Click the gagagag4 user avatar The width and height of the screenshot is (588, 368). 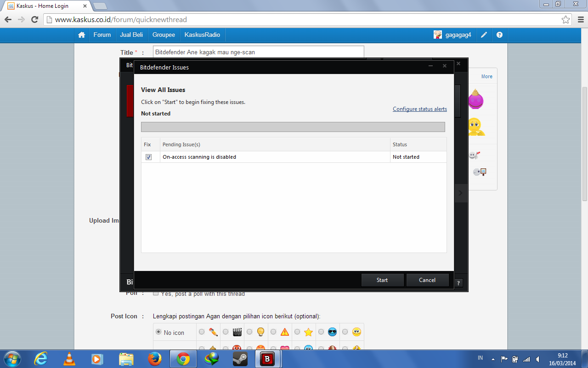tap(438, 34)
